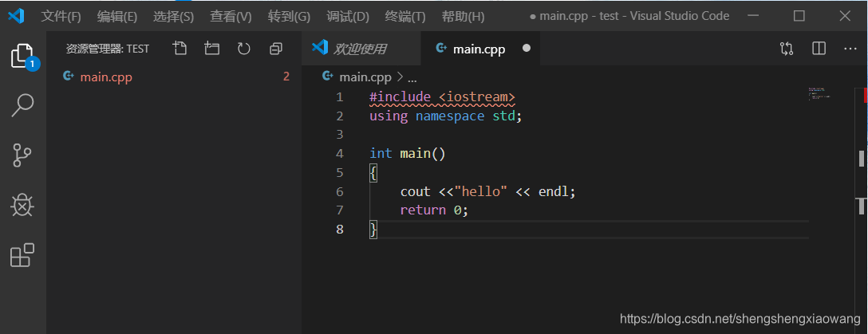Screen dimensions: 868x334
Task: Click the cout <<"hello" << endl; line
Action: (x=487, y=191)
